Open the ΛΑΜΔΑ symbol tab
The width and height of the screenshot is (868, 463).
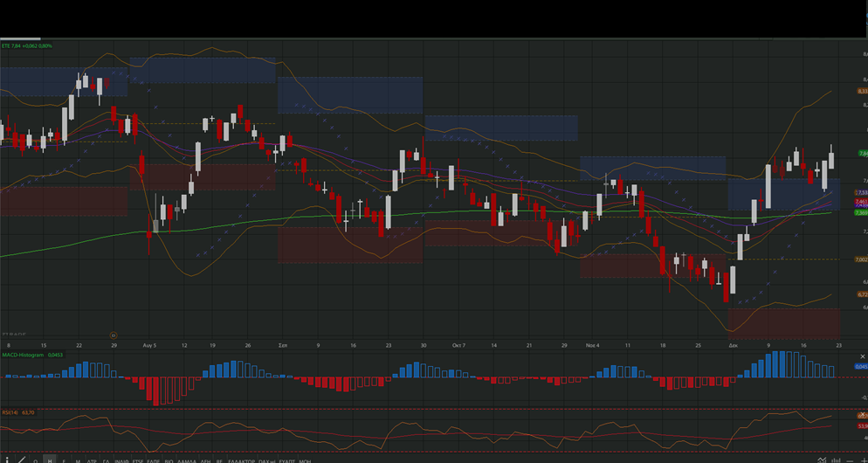187,460
